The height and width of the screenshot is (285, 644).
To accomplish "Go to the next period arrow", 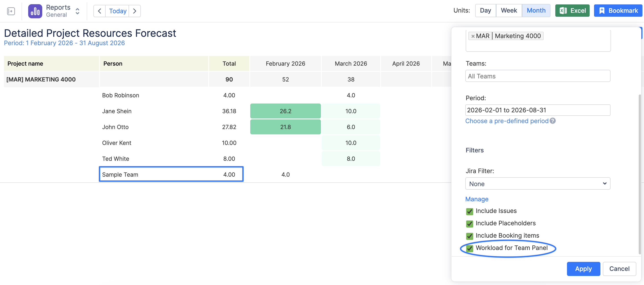I will click(135, 11).
